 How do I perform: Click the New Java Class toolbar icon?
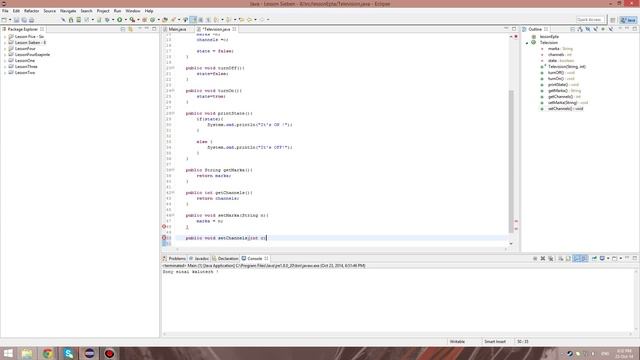(x=152, y=20)
